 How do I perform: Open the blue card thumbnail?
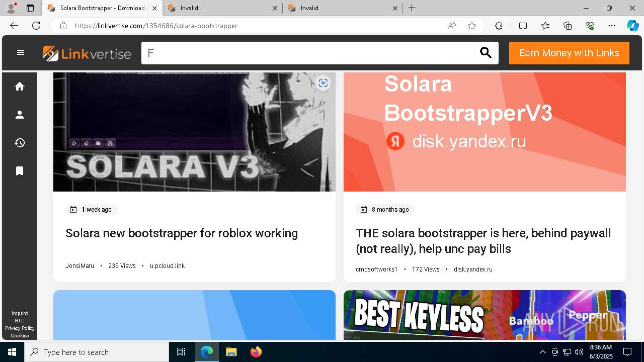194,315
